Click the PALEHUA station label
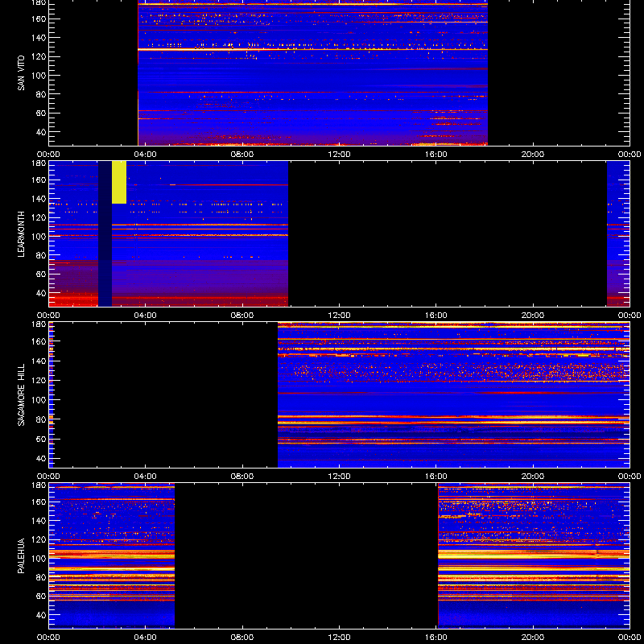 pos(22,555)
